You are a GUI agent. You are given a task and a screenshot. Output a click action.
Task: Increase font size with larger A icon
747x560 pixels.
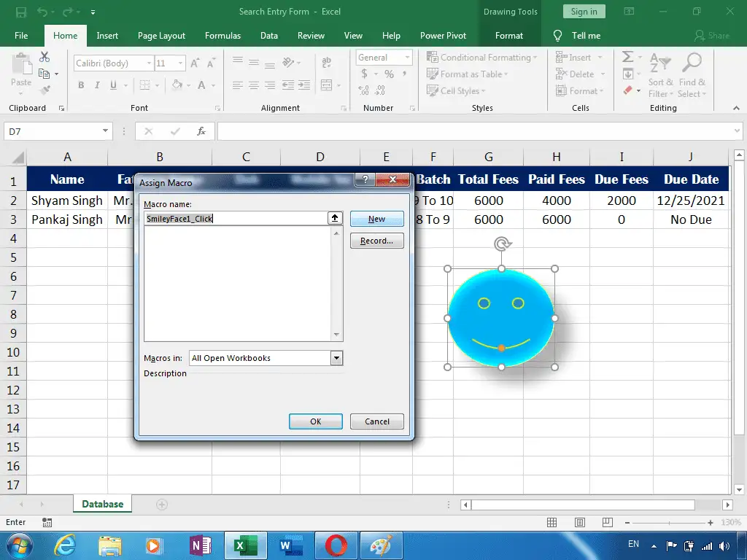(x=195, y=63)
